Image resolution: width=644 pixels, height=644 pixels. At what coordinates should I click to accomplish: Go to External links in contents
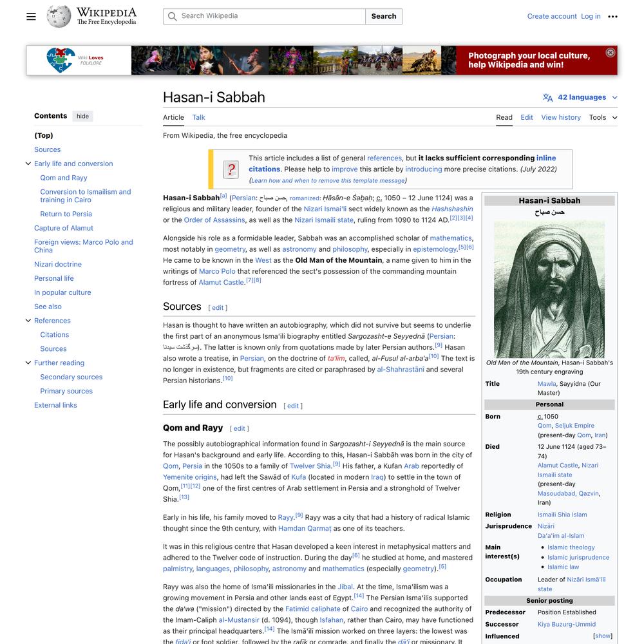pos(55,405)
